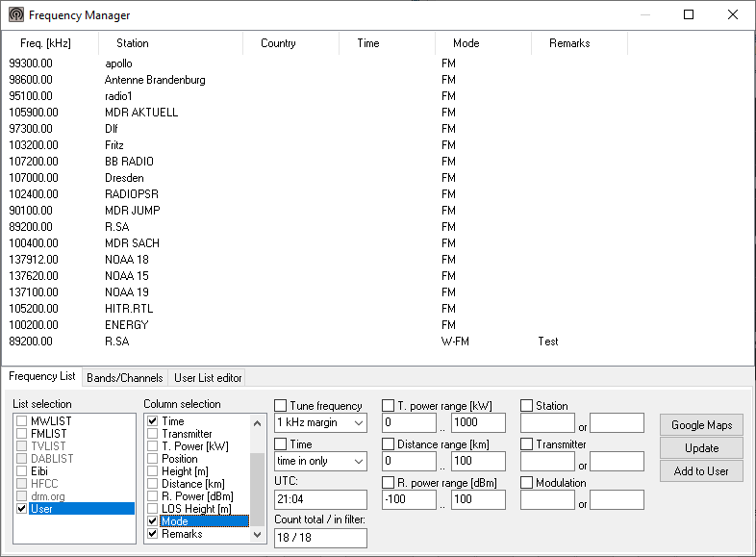Switch to the Bands/Channels tab

point(125,378)
